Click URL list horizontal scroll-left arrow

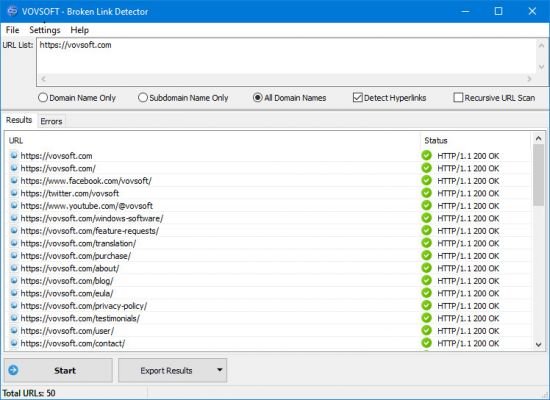[x=43, y=79]
